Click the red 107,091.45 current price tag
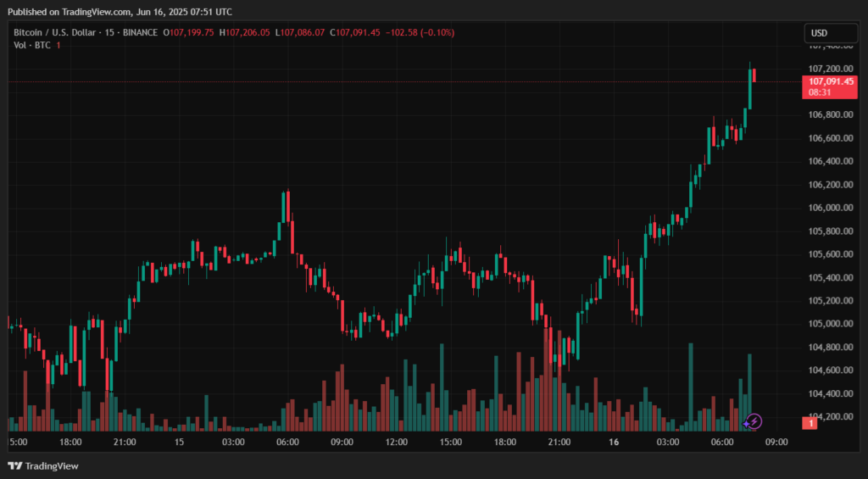868x479 pixels. click(830, 81)
